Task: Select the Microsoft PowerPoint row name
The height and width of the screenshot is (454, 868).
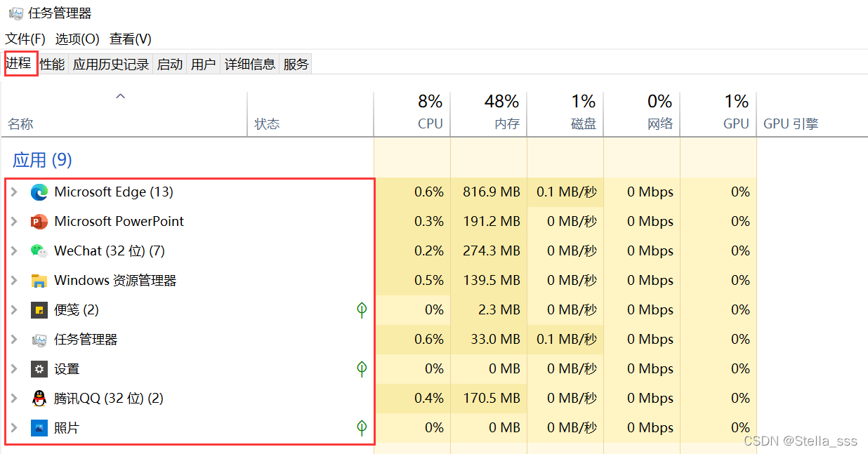Action: (x=119, y=222)
